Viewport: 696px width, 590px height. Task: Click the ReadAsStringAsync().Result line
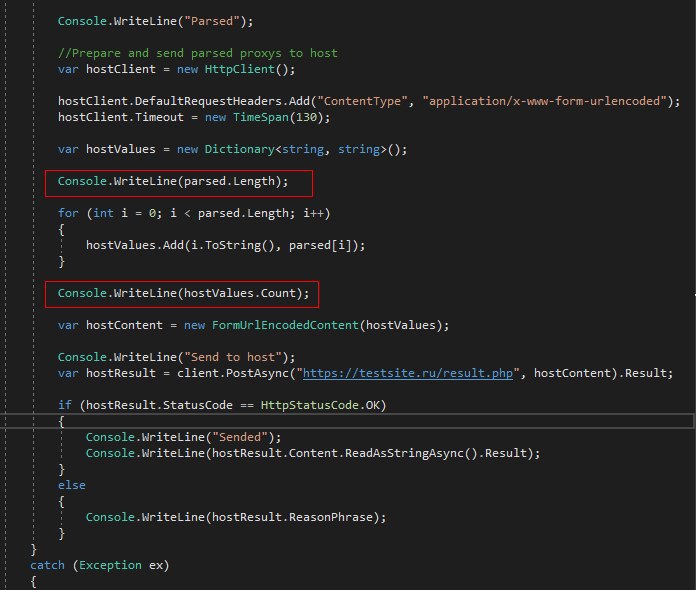pyautogui.click(x=313, y=453)
